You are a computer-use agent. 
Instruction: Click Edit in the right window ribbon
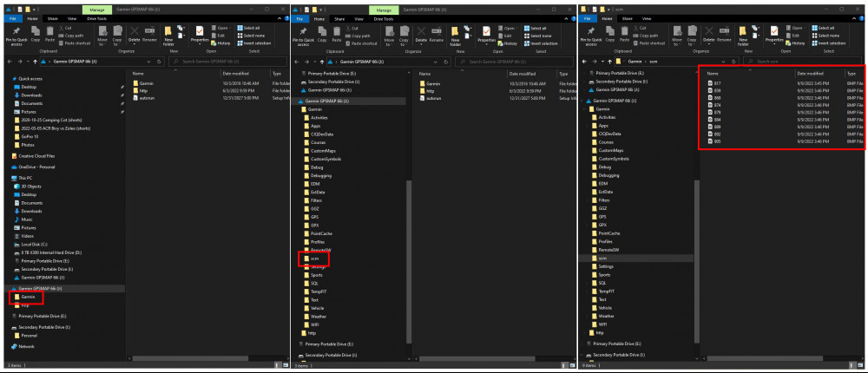[x=794, y=36]
